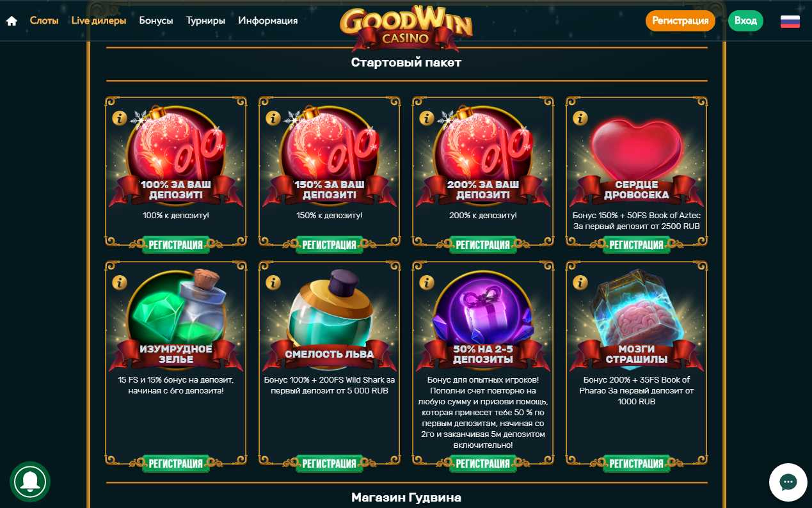Open the Турниры page
This screenshot has width=812, height=508.
[205, 20]
